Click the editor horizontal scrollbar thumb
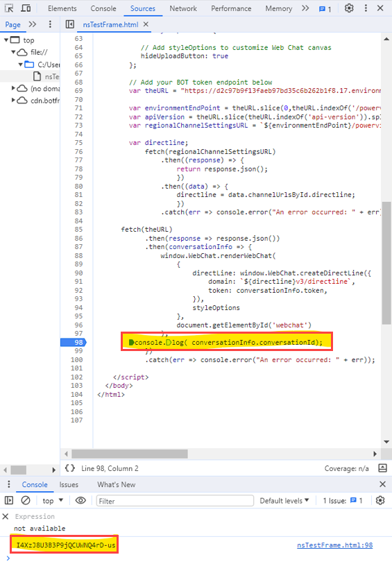Viewport: 392px width, 564px height. pyautogui.click(x=130, y=454)
